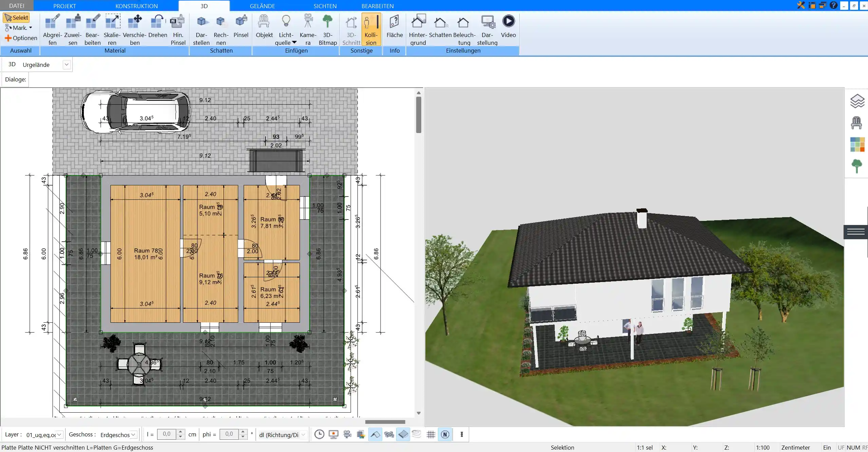Click the plan view horizontal scrollbar thumb
Image resolution: width=868 pixels, height=452 pixels.
(x=385, y=422)
